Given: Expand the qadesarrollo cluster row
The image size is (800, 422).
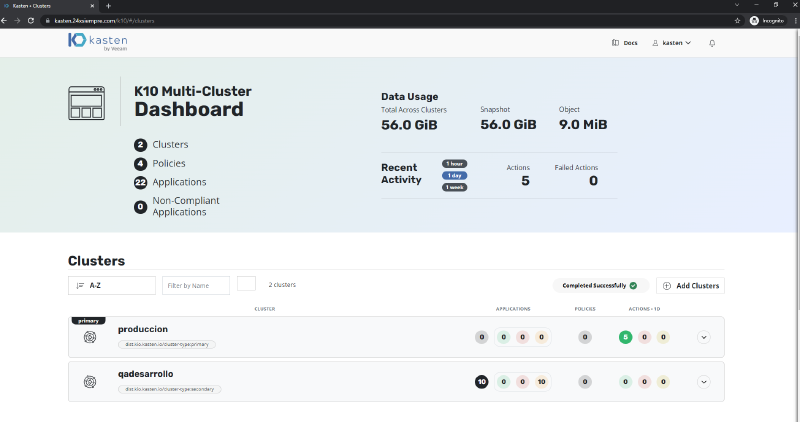Looking at the screenshot, I should coord(704,382).
